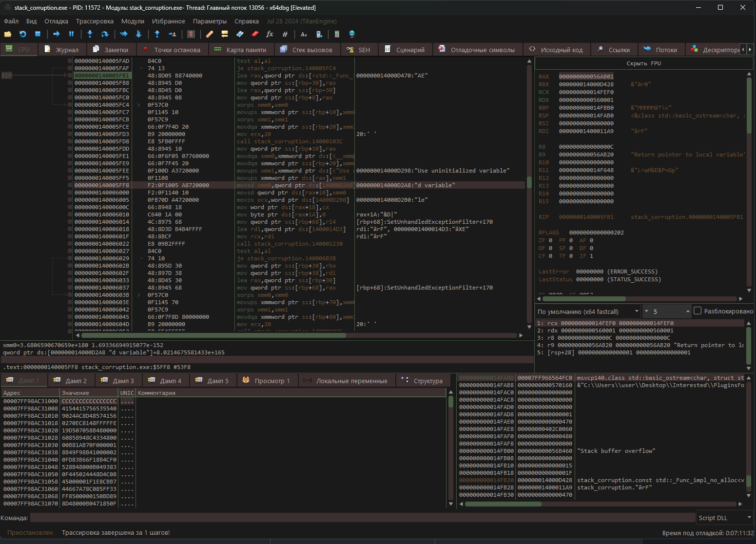Open the Calculator toolbar icon
This screenshot has width=756, height=544.
337,34
